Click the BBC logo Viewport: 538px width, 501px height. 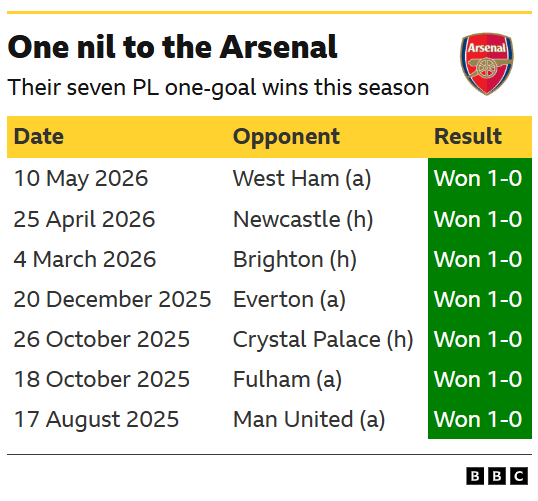(x=497, y=476)
